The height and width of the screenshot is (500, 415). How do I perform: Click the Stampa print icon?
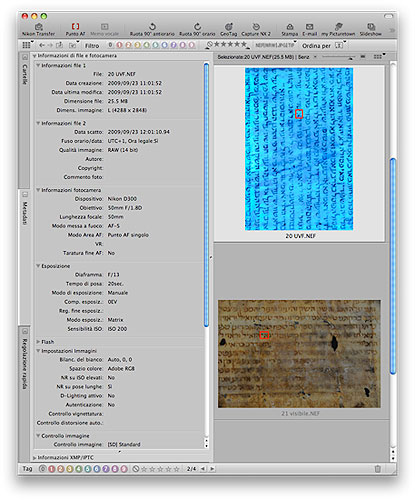[290, 29]
